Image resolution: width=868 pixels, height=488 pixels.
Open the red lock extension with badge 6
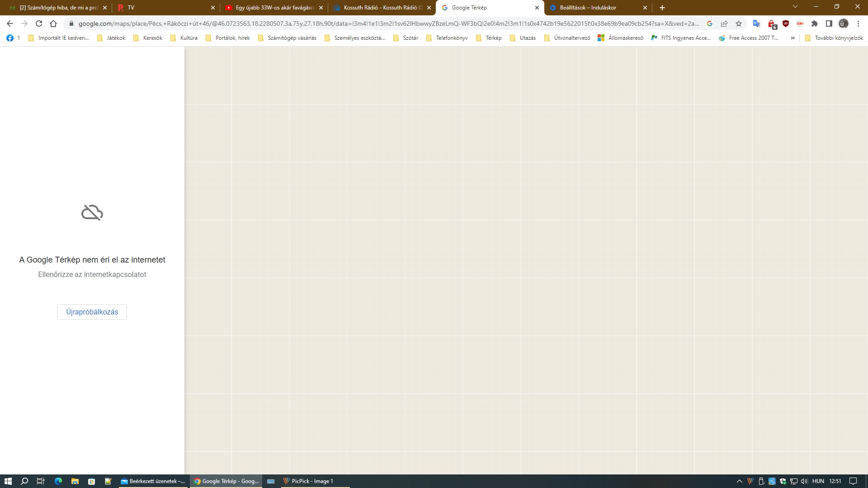(x=772, y=23)
